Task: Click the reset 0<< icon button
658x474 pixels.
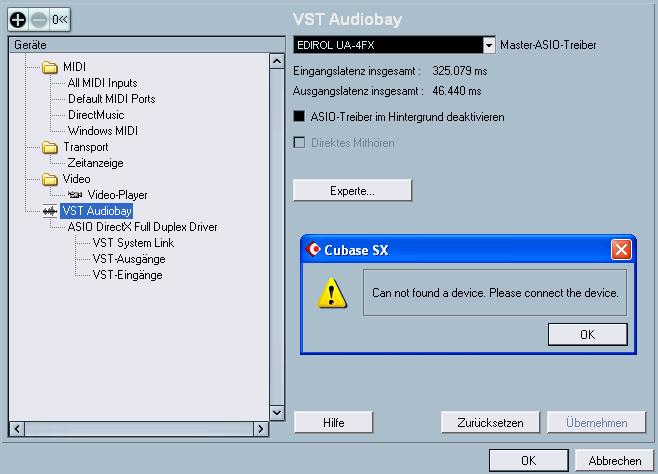Action: pyautogui.click(x=60, y=19)
